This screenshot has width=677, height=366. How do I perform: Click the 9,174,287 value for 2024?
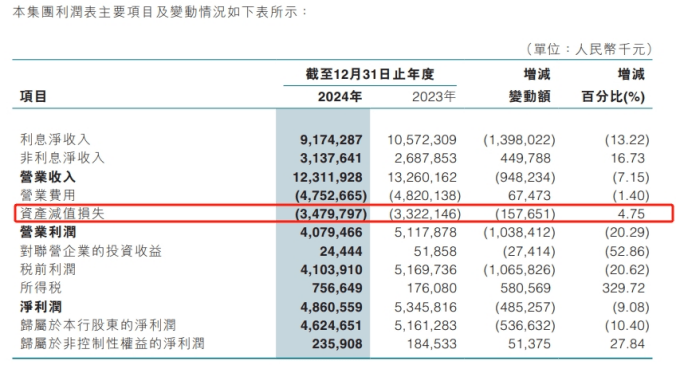[331, 140]
